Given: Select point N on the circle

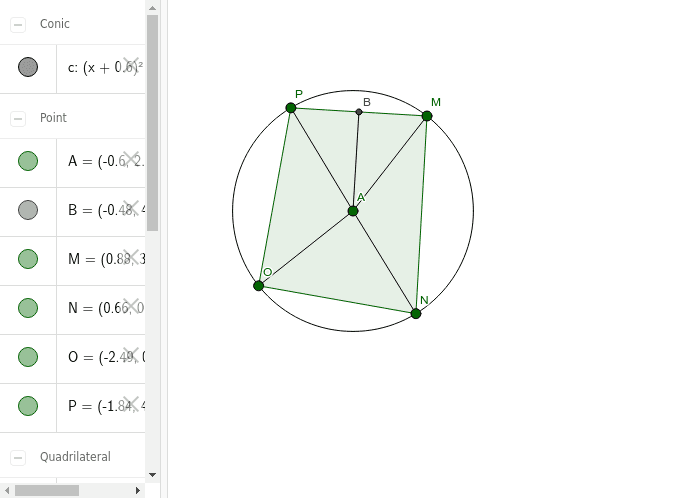Looking at the screenshot, I should click(416, 314).
